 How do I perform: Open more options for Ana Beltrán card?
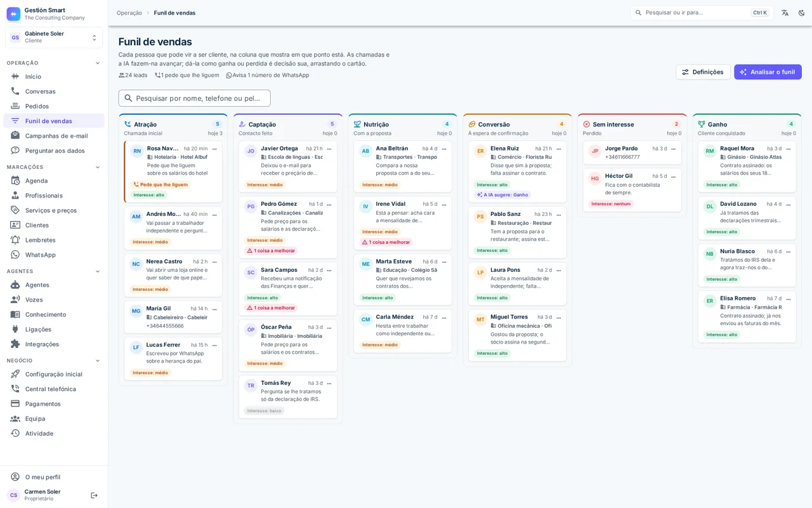[444, 149]
